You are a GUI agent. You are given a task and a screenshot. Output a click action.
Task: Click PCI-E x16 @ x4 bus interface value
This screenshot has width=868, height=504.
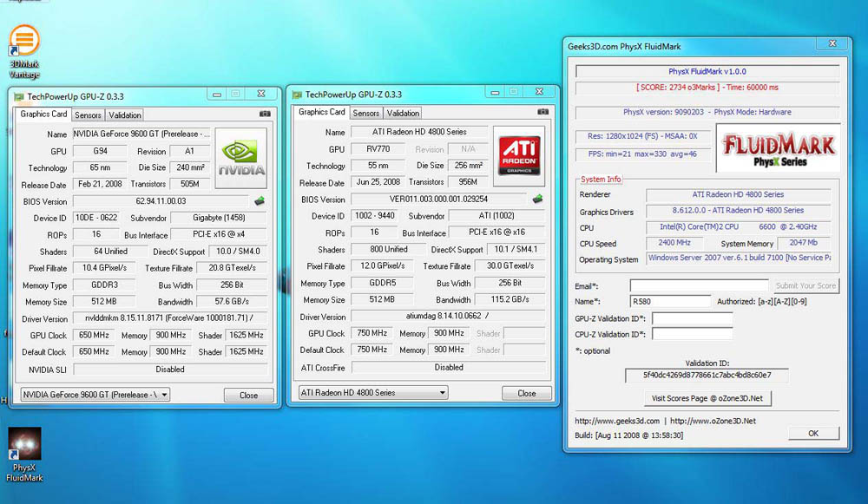(x=219, y=234)
